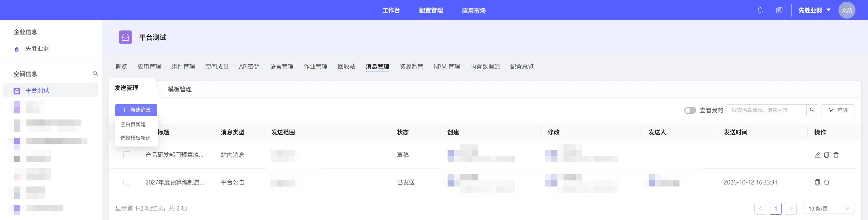Screen dimensions: 868x220
Task: Delete the 产品研发部门预算填 draft message
Action: pyautogui.click(x=836, y=155)
